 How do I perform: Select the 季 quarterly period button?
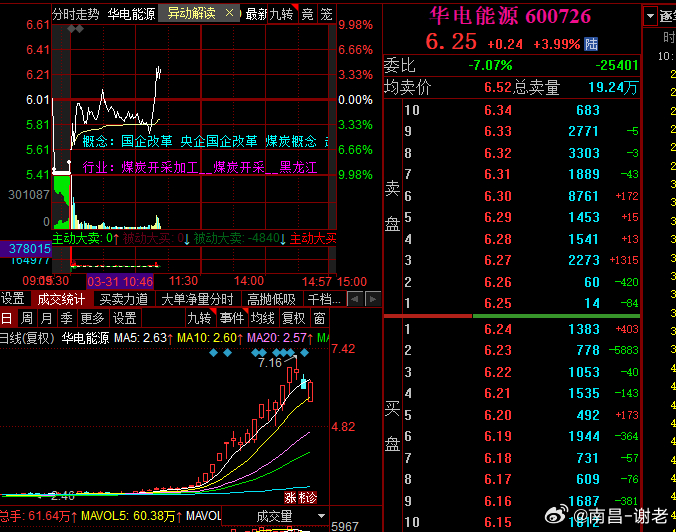pos(66,318)
